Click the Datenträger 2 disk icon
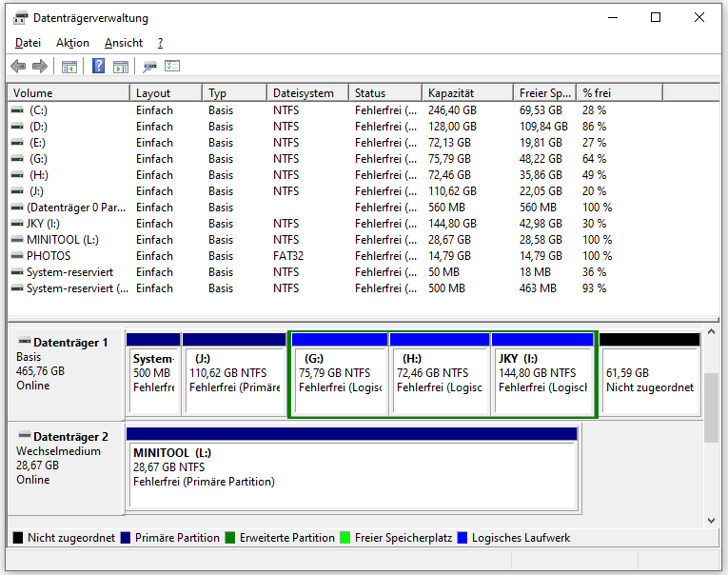This screenshot has height=575, width=728. [24, 435]
